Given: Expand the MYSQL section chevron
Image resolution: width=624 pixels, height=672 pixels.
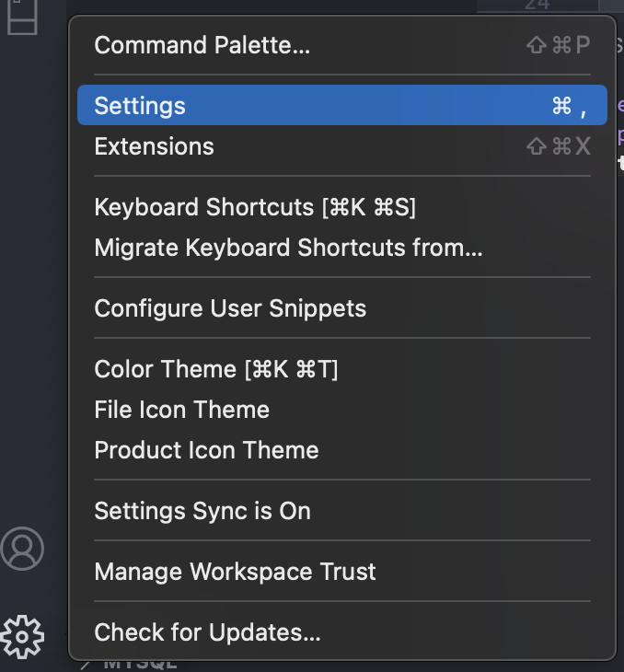Looking at the screenshot, I should [86, 664].
